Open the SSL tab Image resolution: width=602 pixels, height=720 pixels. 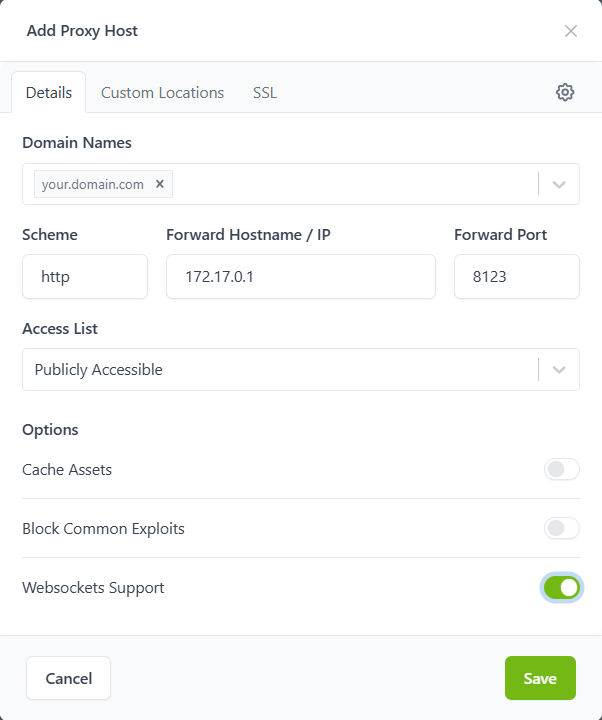(x=265, y=93)
